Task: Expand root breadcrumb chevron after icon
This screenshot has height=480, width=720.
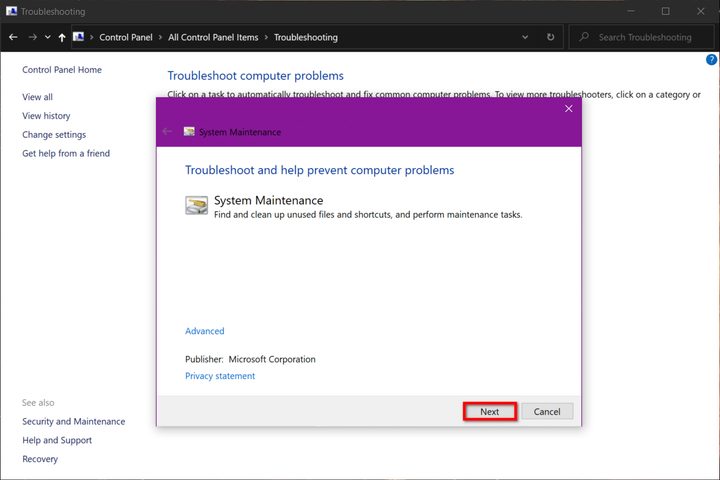Action: [91, 37]
